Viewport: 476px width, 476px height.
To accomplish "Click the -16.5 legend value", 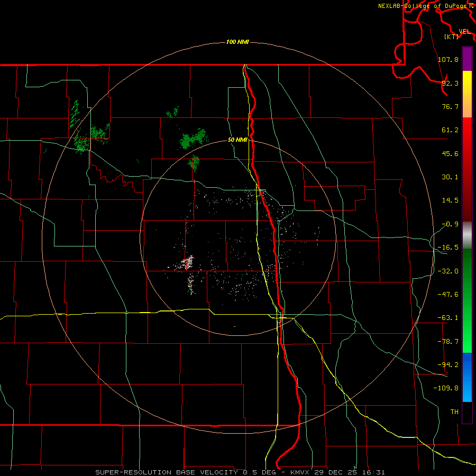I will pyautogui.click(x=448, y=248).
